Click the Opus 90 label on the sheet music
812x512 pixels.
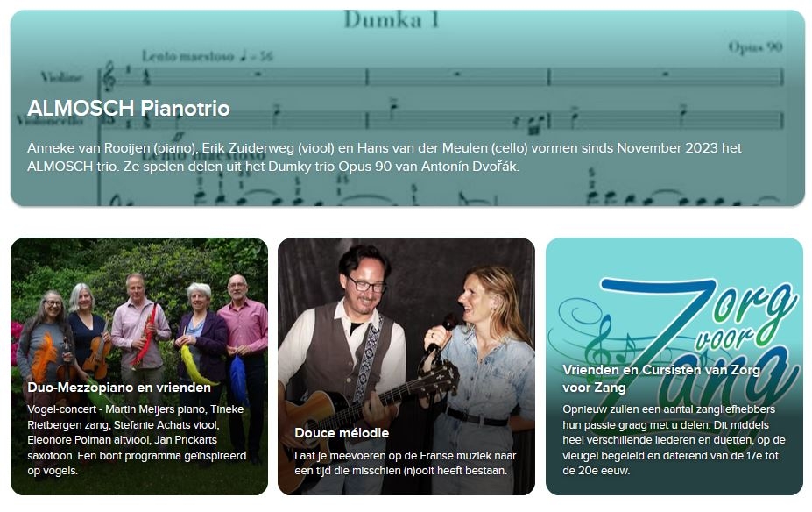point(755,47)
